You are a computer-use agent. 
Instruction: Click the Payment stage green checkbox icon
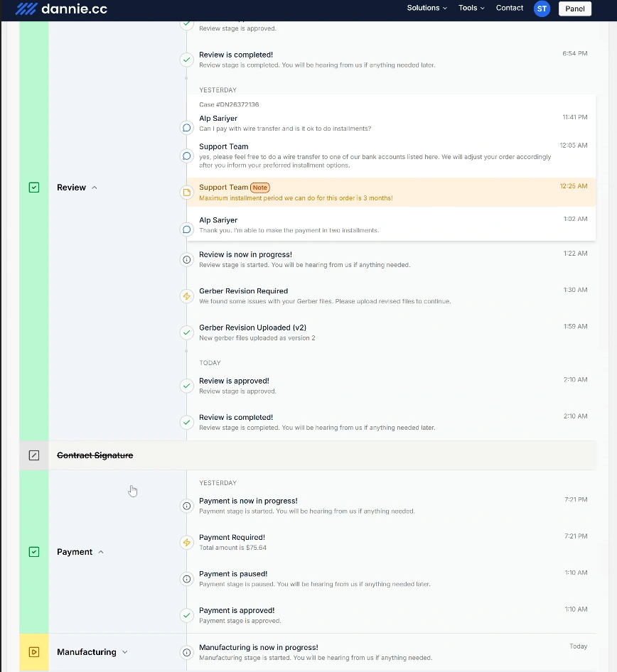pos(34,552)
